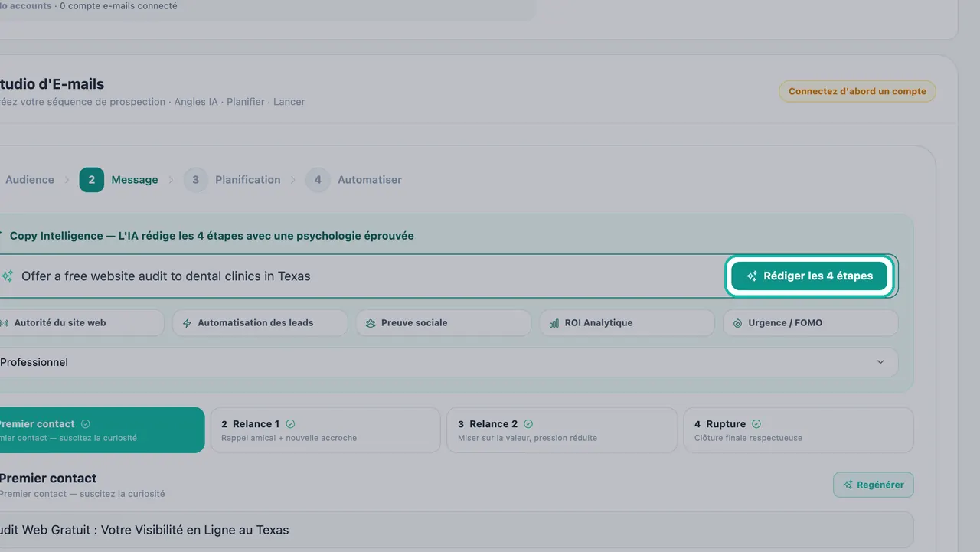Select the Urgence / FOMO timer icon
980x552 pixels.
737,323
